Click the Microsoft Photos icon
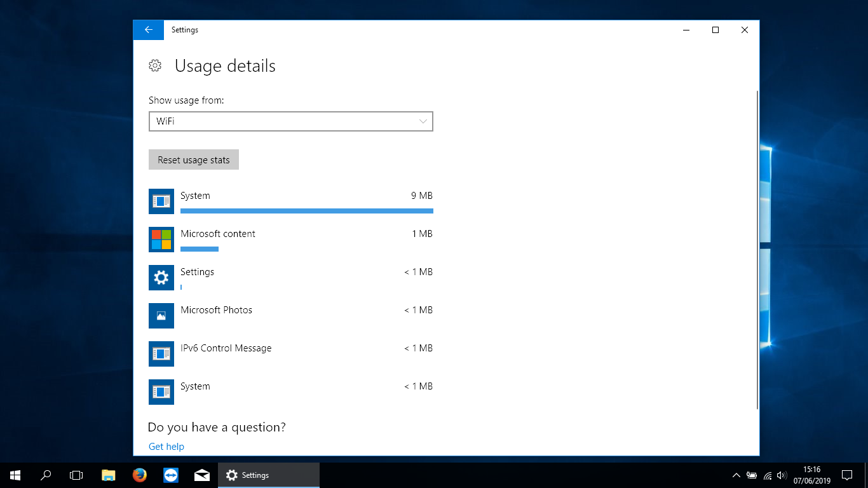Viewport: 868px width, 488px height. click(161, 316)
